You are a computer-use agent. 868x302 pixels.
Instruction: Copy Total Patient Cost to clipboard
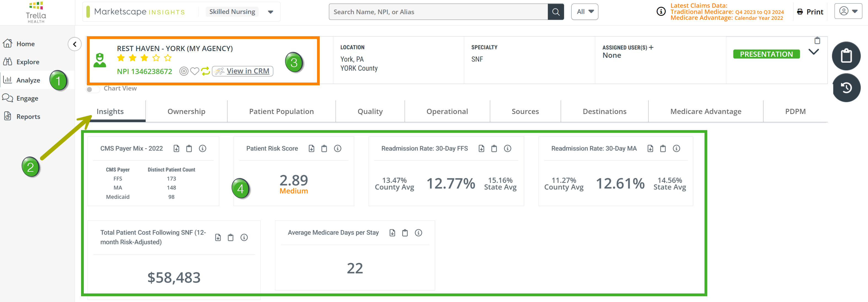tap(231, 238)
